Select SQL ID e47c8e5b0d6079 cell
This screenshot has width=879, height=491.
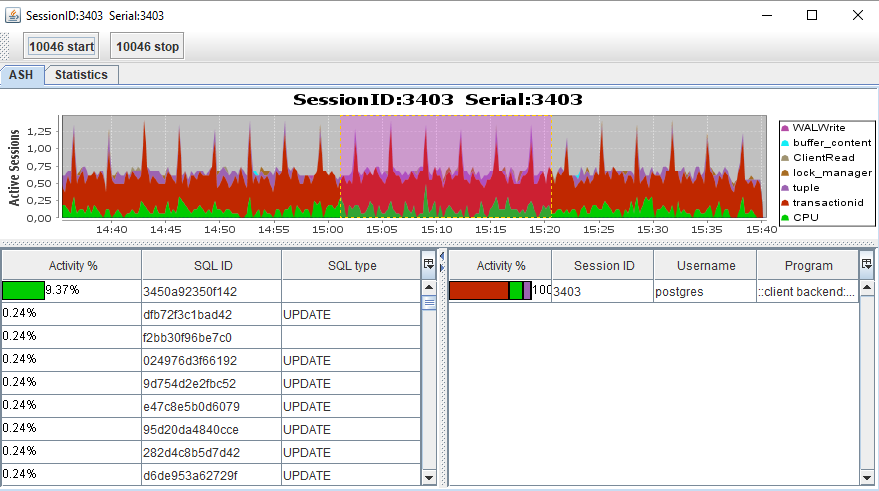pos(211,406)
